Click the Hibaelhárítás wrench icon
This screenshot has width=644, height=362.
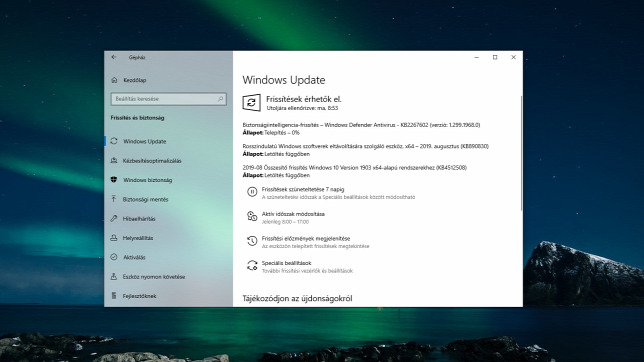coord(114,219)
